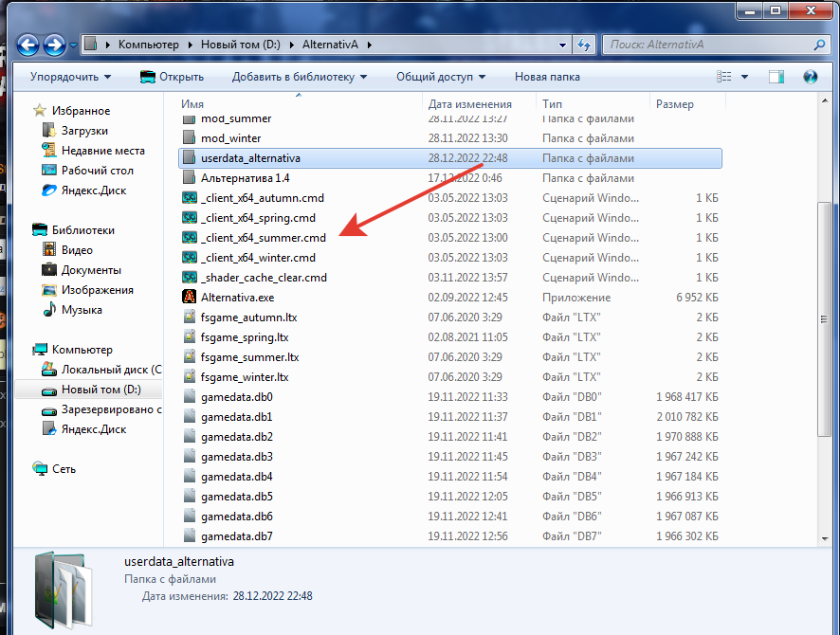Screen dimensions: 840x635
Task: Select Сеть in the navigation pane
Action: tap(64, 469)
